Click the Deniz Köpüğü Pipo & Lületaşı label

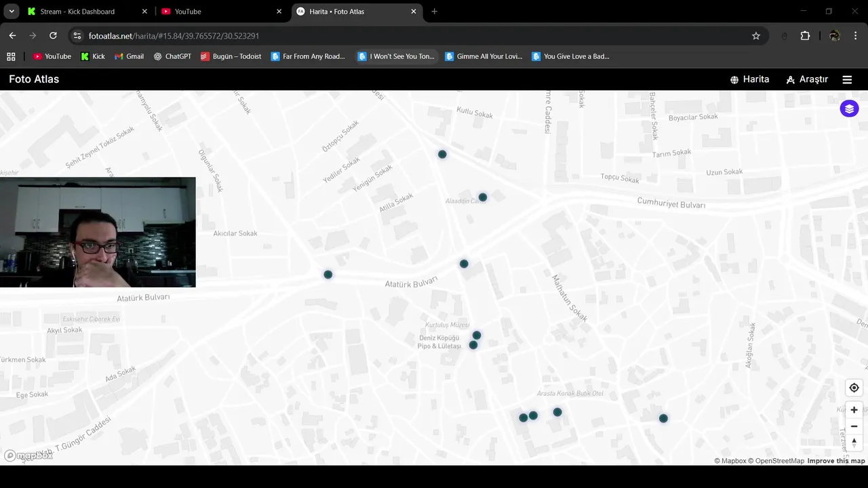tap(439, 342)
